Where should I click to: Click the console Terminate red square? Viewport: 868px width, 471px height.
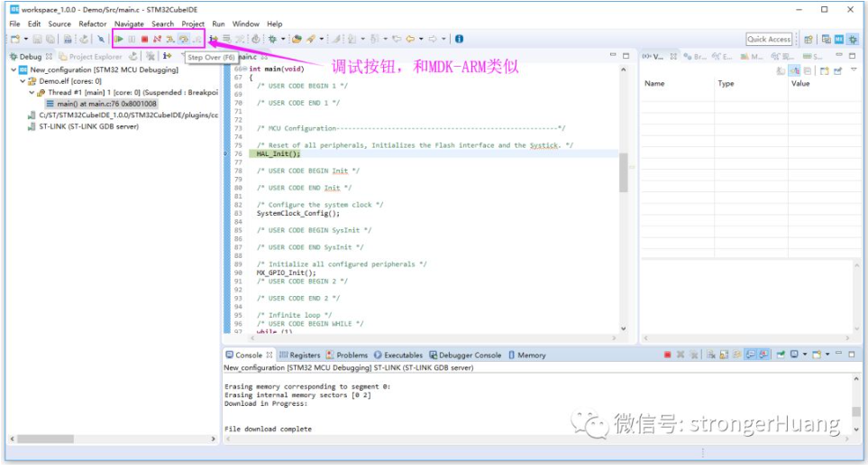point(667,354)
